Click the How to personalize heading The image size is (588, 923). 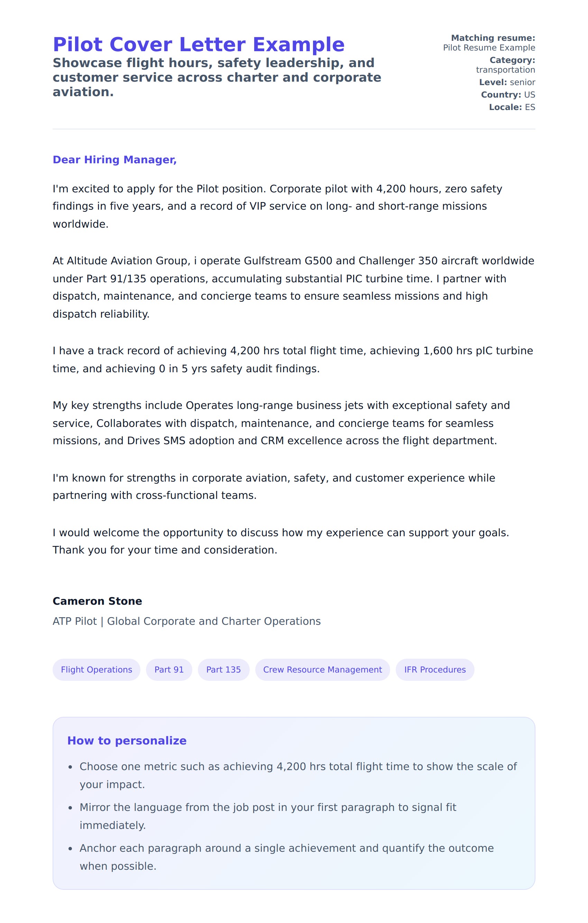(127, 741)
